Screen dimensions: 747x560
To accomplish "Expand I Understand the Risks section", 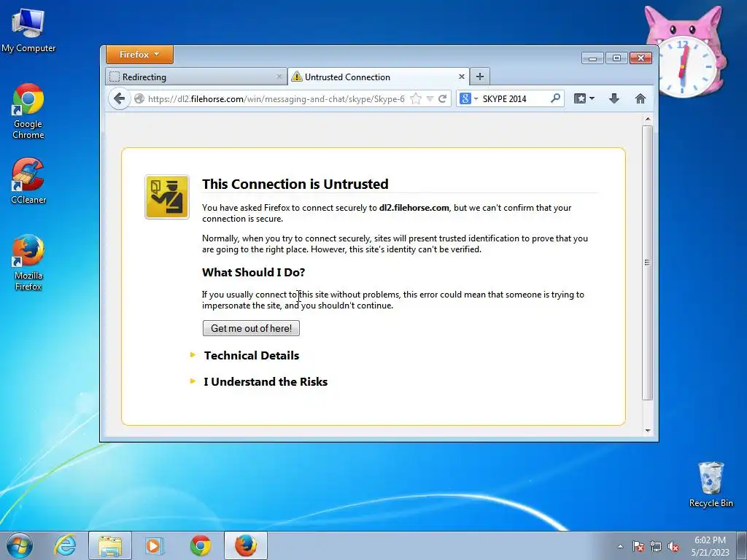I will tap(266, 381).
